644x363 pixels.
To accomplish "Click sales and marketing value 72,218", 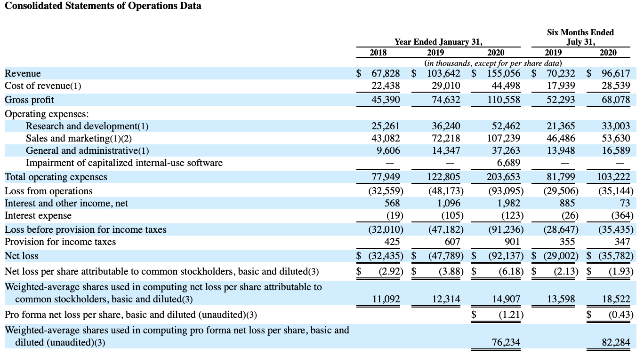I will pos(446,138).
